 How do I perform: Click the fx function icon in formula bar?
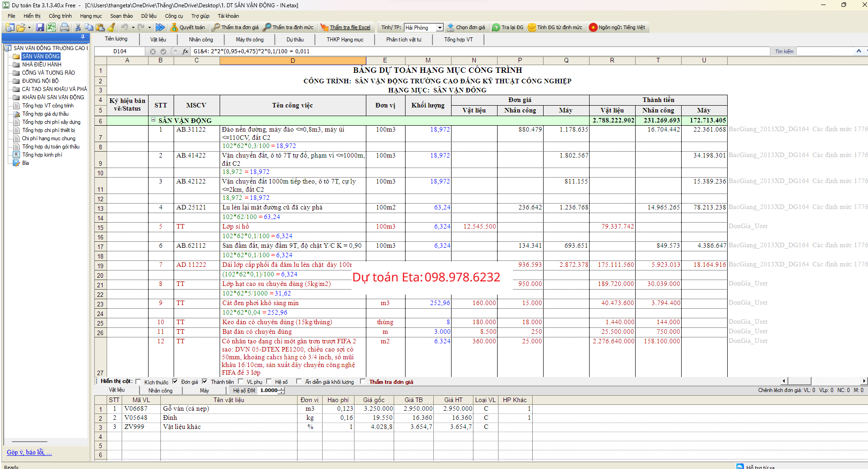[x=185, y=51]
